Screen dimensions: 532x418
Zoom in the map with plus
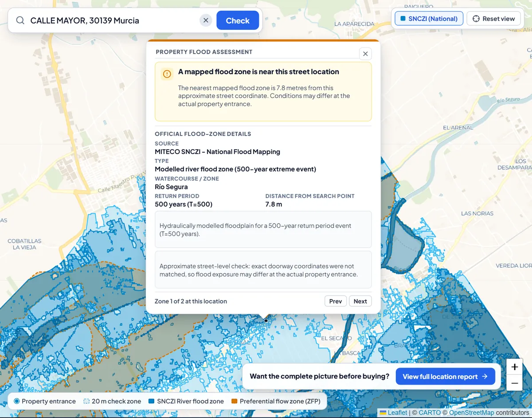pyautogui.click(x=514, y=367)
